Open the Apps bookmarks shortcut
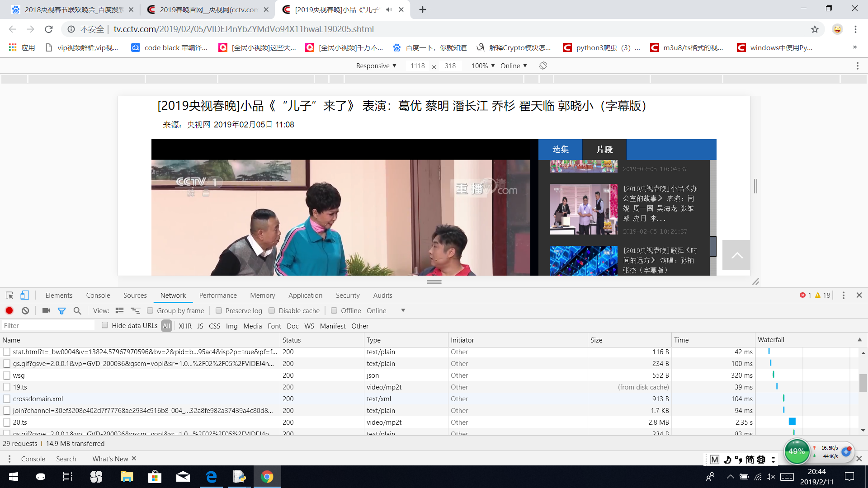Viewport: 868px width, 488px height. coord(22,48)
